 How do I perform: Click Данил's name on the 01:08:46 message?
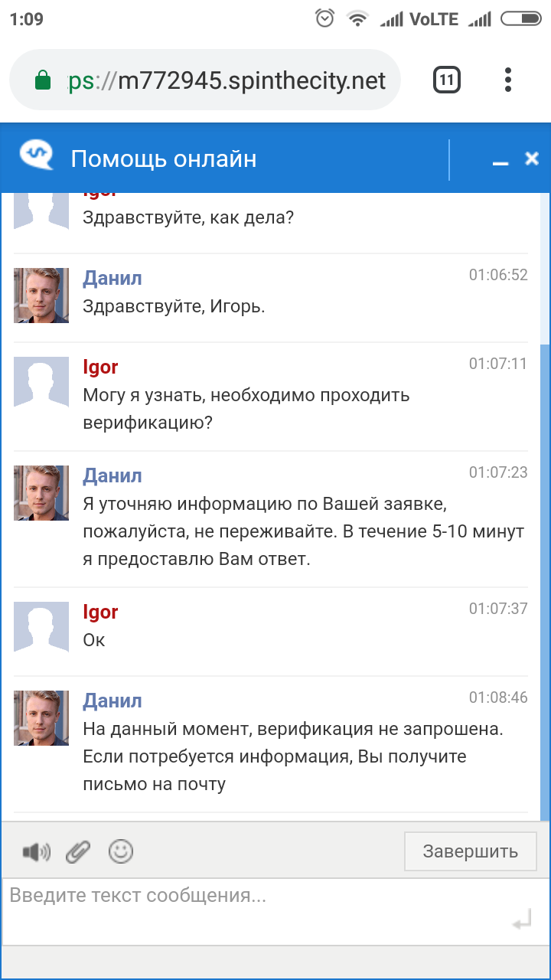click(x=112, y=701)
